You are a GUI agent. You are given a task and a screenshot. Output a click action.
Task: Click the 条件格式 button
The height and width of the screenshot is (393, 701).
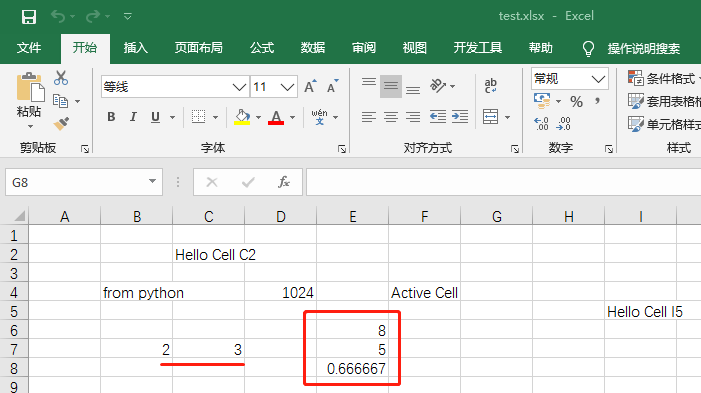coord(663,79)
